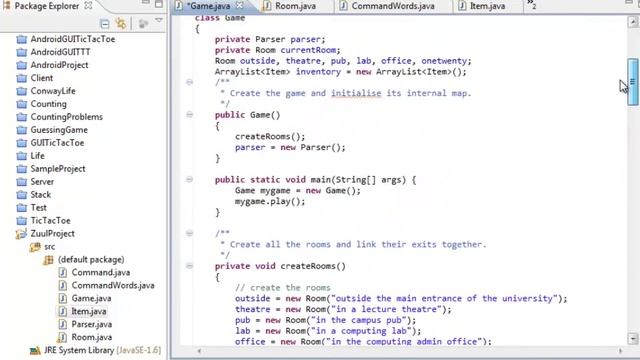
Task: Click the ArrayList<Item> inventory declaration line
Action: [340, 71]
